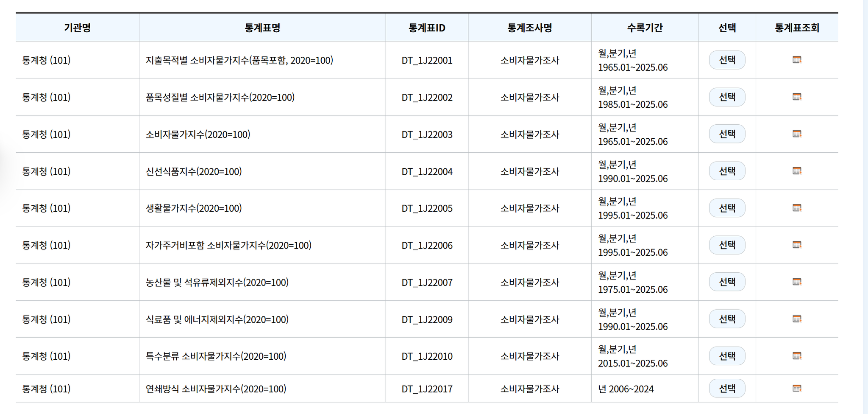The width and height of the screenshot is (868, 414).
Task: Click table name 지출목적별 소비자물가지수(품목포함, 2020=100)
Action: tap(239, 60)
